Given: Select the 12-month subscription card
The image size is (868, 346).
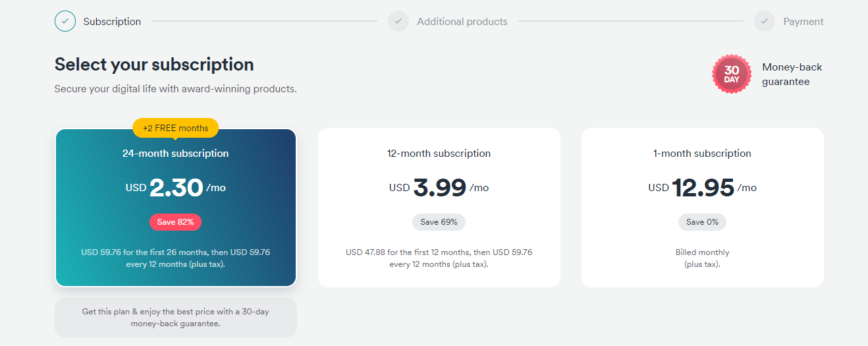Looking at the screenshot, I should 439,208.
